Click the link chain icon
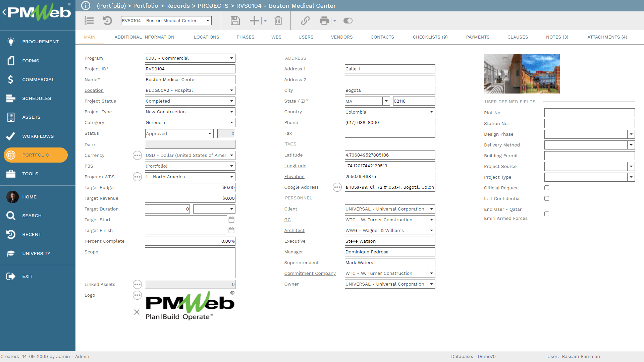644x362 pixels. coord(305,21)
